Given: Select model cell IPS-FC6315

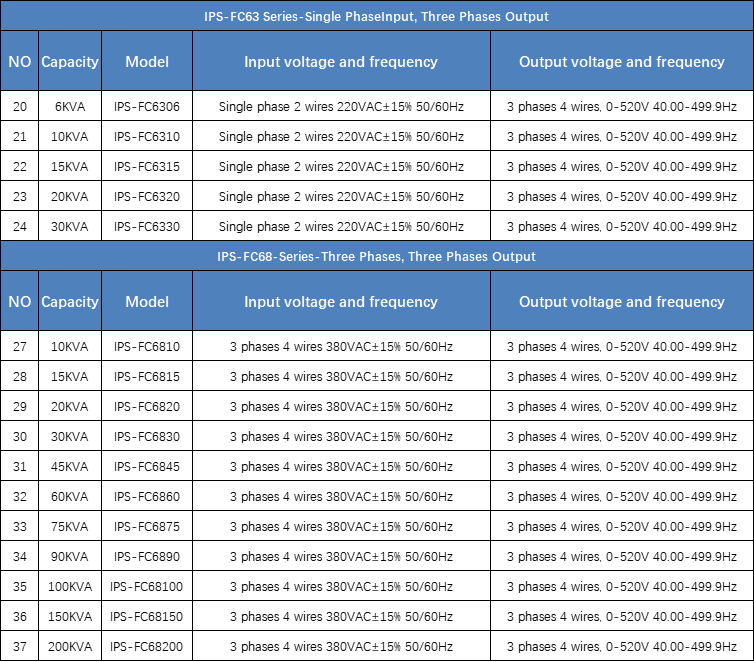Looking at the screenshot, I should 147,166.
